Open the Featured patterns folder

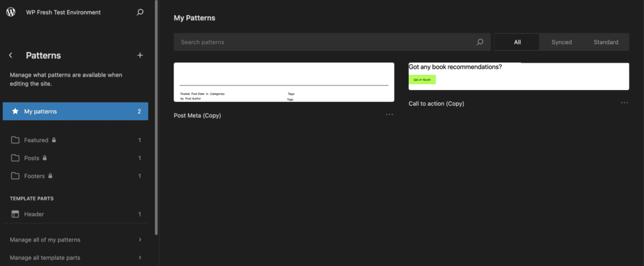[x=36, y=140]
